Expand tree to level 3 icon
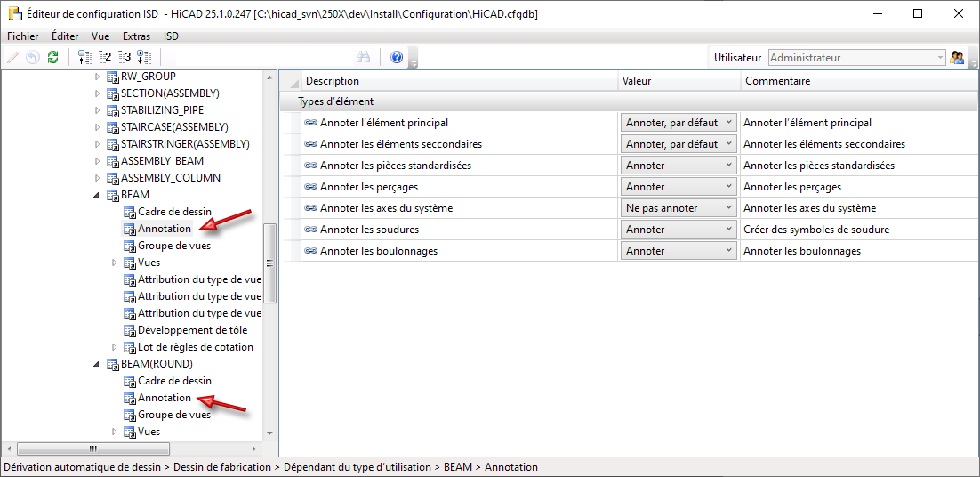The height and width of the screenshot is (477, 980). [x=125, y=58]
